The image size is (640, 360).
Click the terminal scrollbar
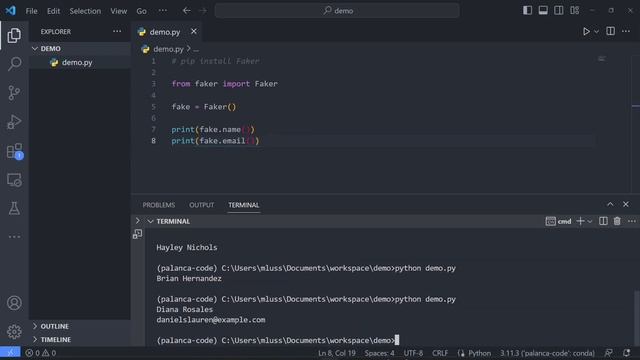[x=637, y=317]
